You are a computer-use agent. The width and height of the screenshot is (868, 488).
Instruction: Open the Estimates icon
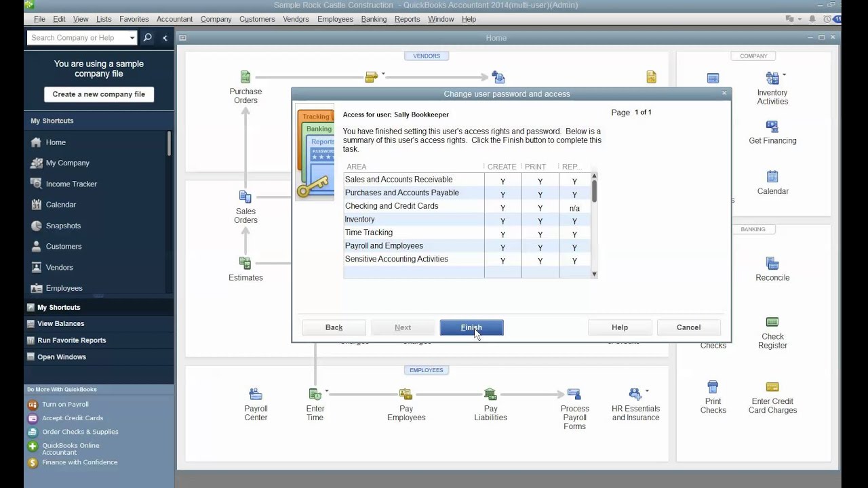point(245,263)
